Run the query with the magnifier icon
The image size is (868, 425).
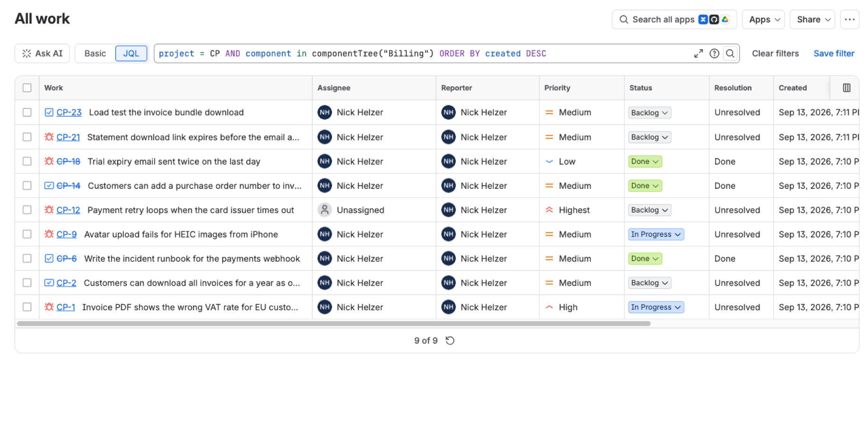[x=730, y=53]
